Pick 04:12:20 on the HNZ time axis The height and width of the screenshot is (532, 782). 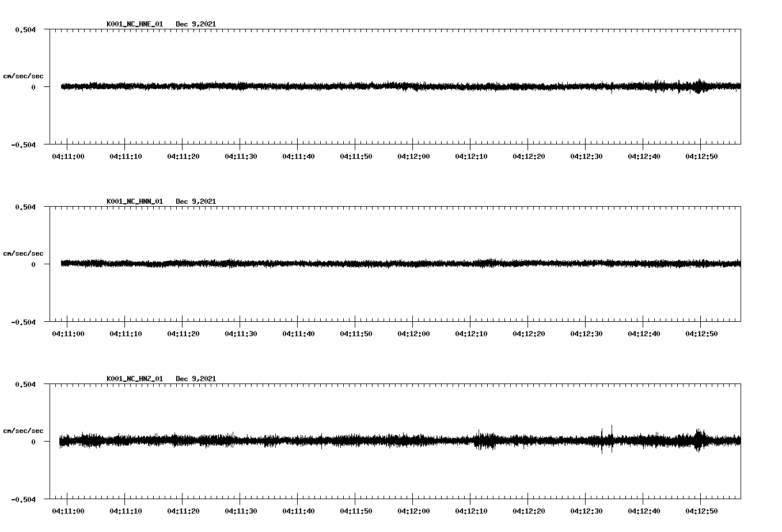(529, 511)
